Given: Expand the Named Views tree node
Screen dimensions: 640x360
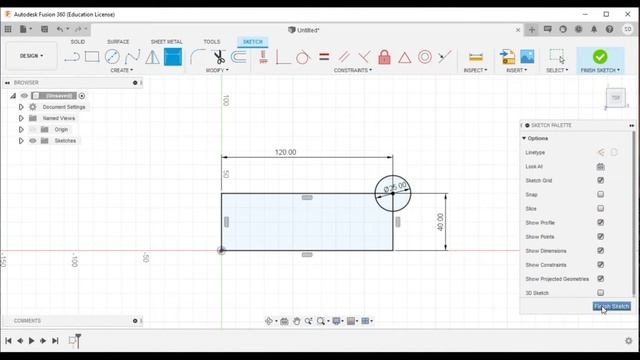Looking at the screenshot, I should pos(21,118).
